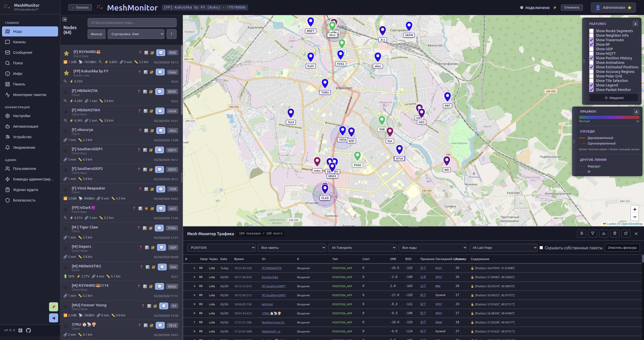Open chat with [F] R3YN4RD node
The image size is (644, 340).
(x=161, y=53)
